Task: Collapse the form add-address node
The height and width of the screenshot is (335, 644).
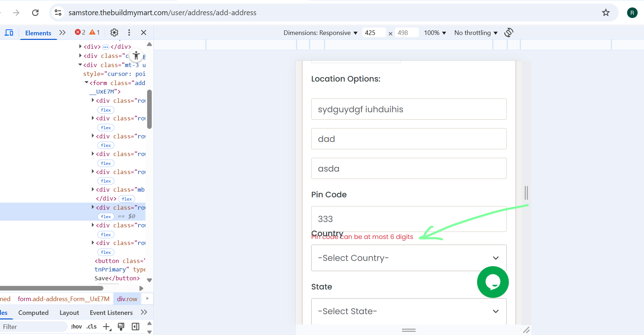Action: [86, 83]
